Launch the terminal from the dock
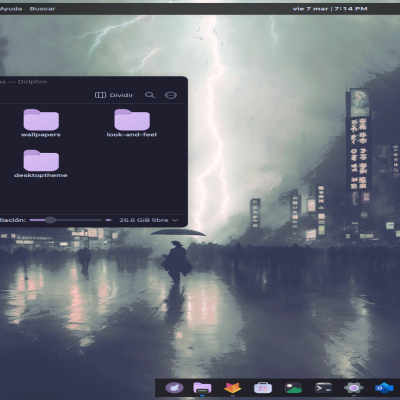This screenshot has width=400, height=400. 323,388
